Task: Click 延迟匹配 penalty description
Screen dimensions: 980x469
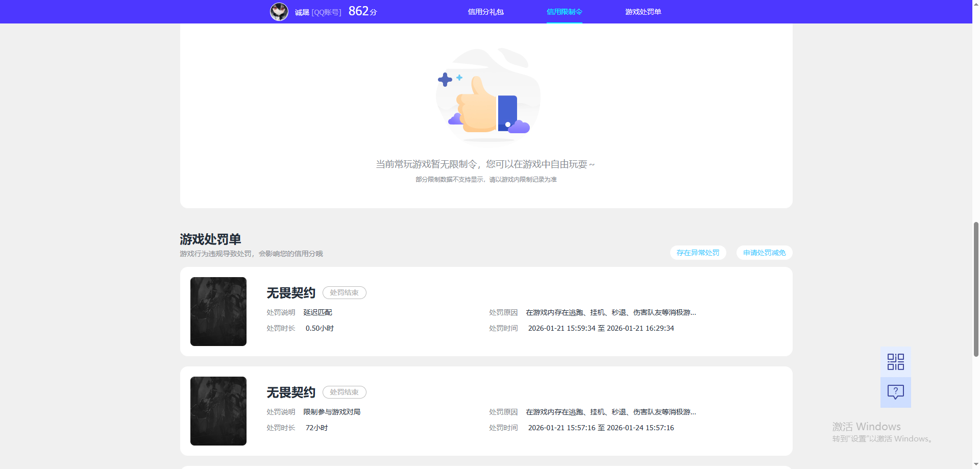Action: [x=317, y=312]
